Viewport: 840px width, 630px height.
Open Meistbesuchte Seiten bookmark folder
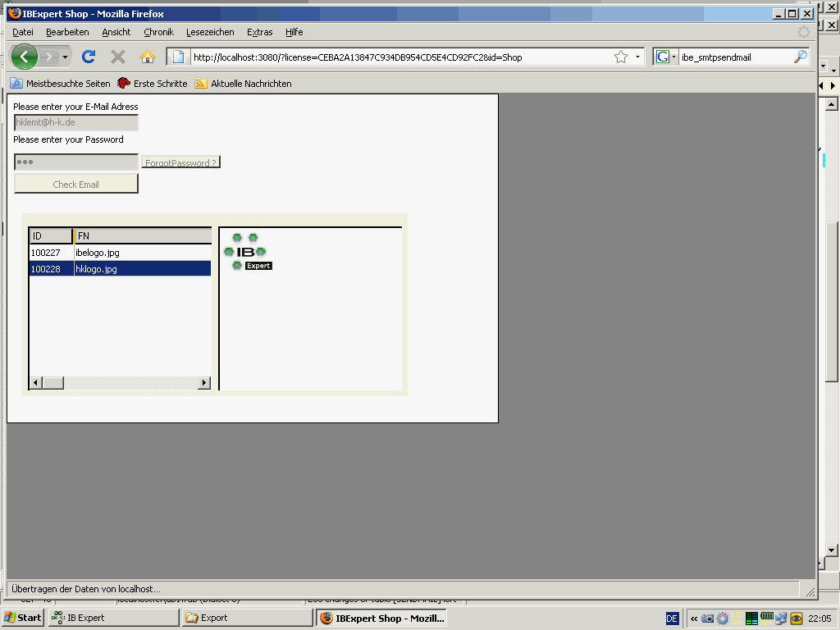click(60, 84)
